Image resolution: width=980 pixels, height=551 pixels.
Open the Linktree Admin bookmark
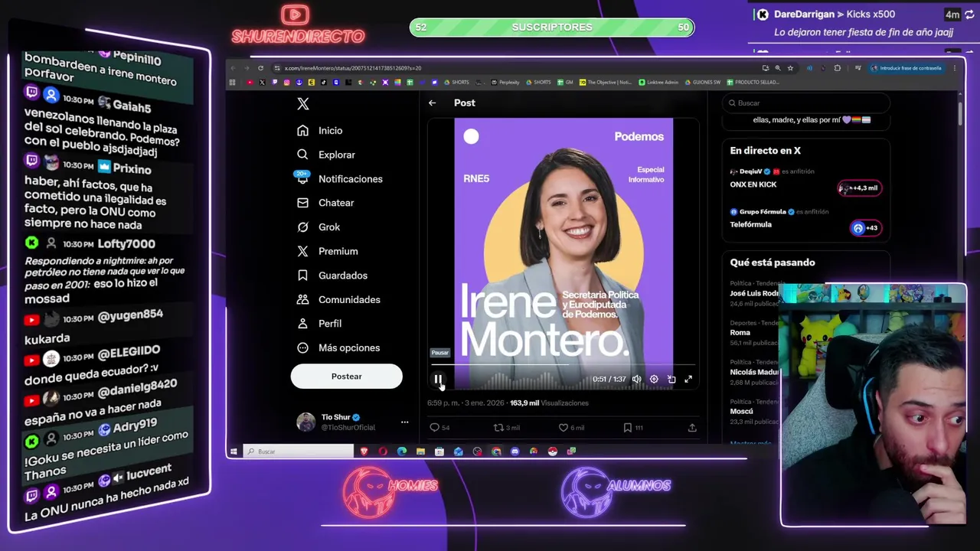(659, 82)
